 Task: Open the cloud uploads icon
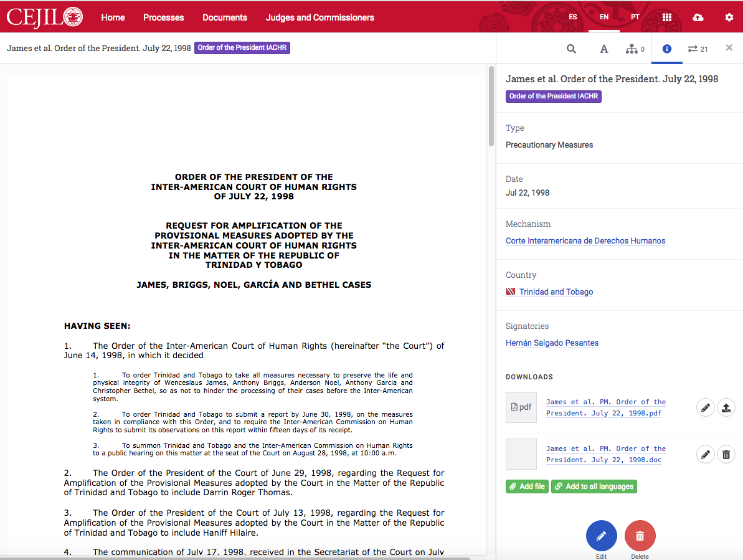[698, 17]
